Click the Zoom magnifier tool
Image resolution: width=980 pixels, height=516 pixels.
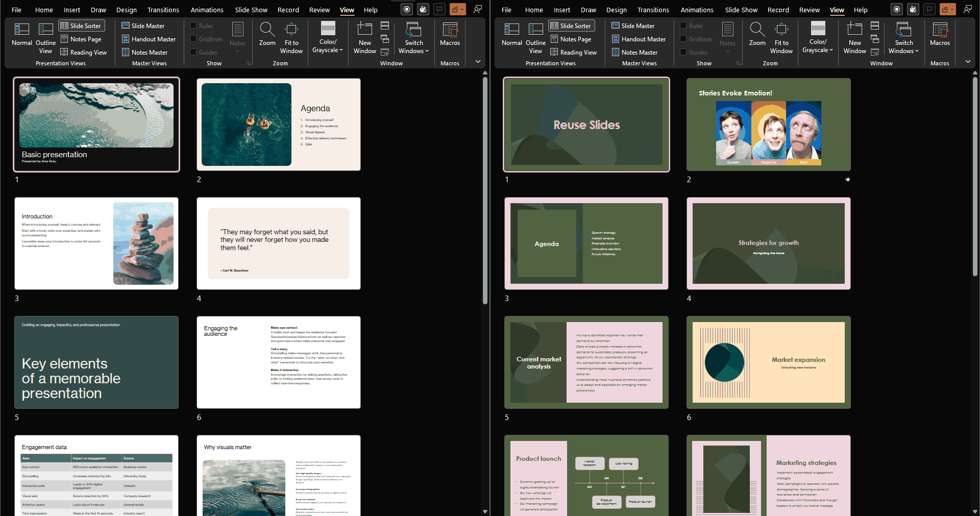tap(267, 36)
